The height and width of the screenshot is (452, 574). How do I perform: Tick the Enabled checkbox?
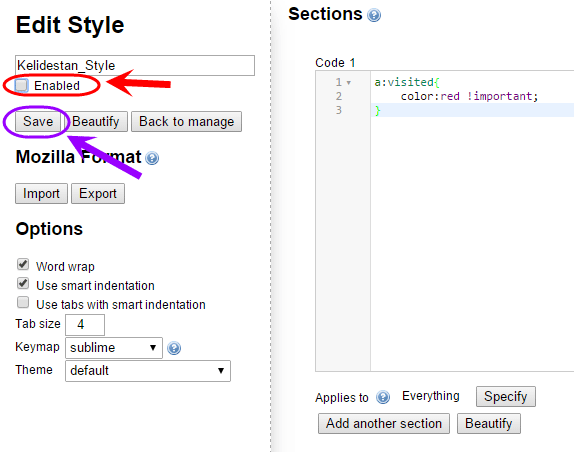[x=22, y=85]
